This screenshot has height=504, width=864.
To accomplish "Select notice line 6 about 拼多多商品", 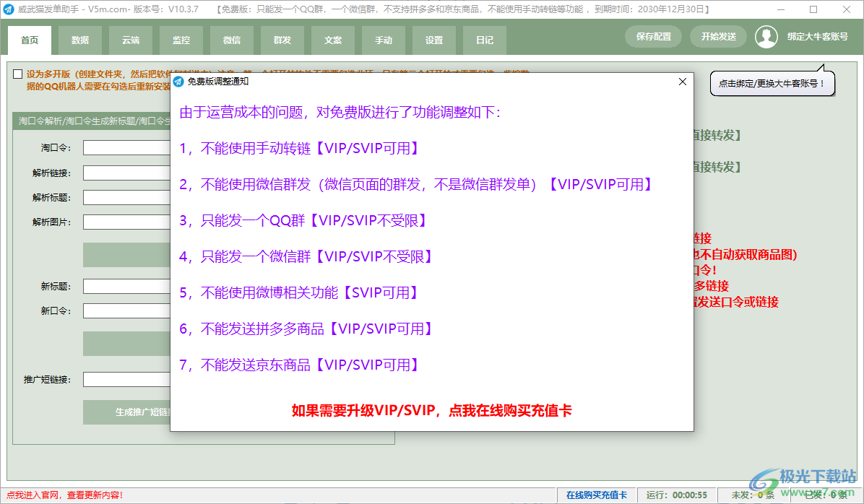I will pos(306,329).
